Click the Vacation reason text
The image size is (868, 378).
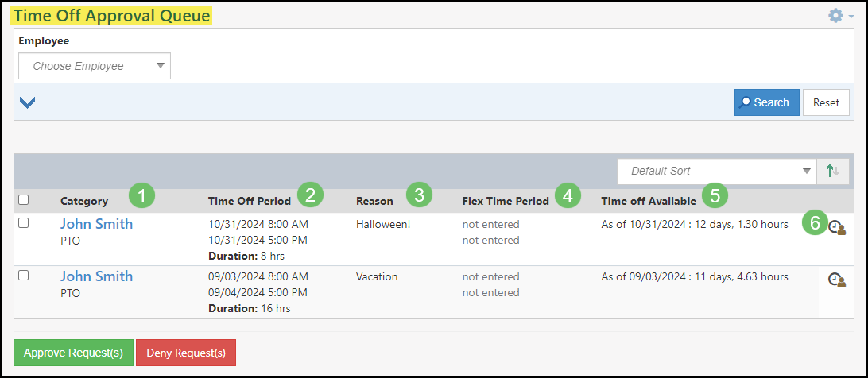(377, 276)
